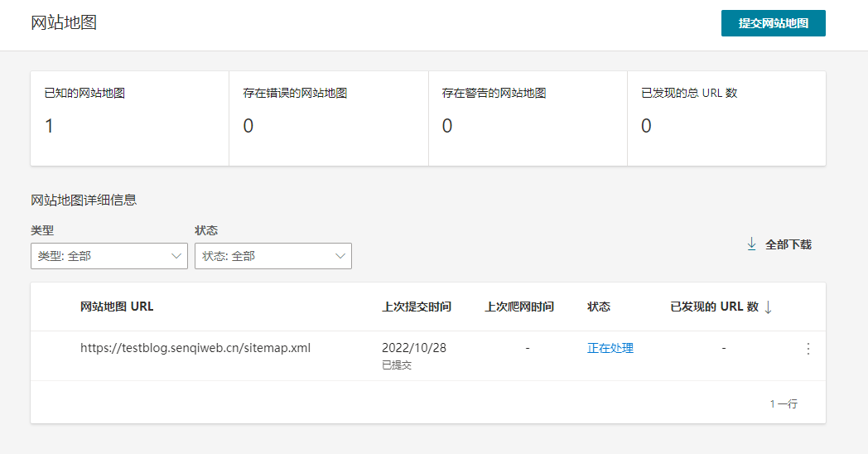The image size is (868, 454).
Task: Click the 网站地图详细信息 section heading
Action: (84, 200)
